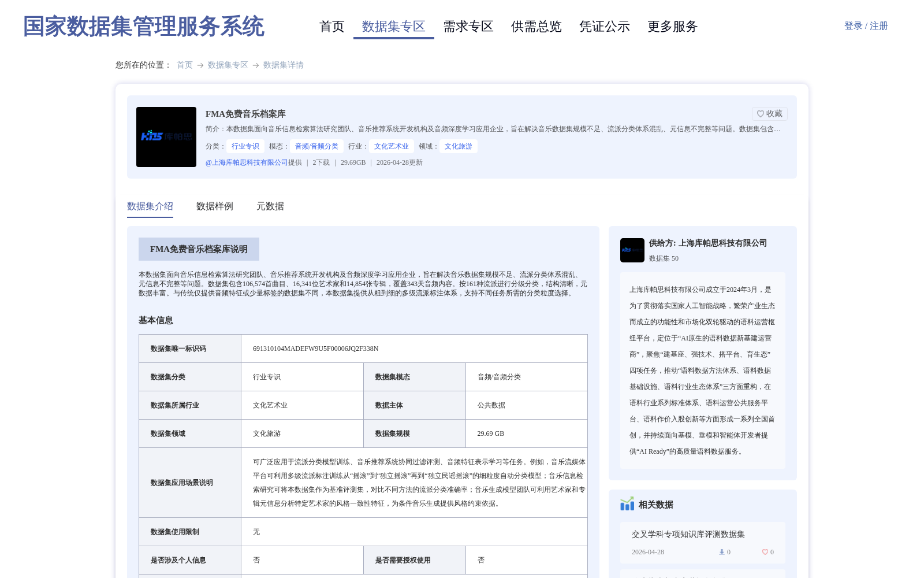The image size is (924, 578).
Task: Go to 需求专区 in the top navigation
Action: (468, 27)
